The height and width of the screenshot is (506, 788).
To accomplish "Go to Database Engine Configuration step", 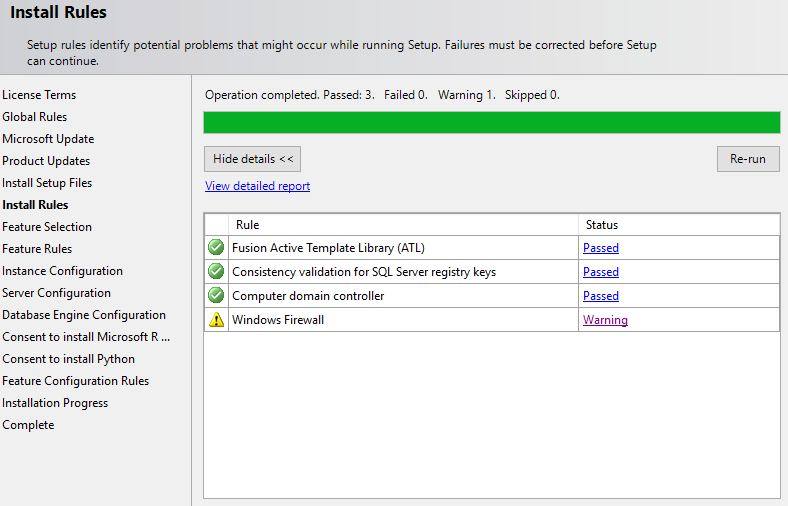I will pyautogui.click(x=84, y=315).
